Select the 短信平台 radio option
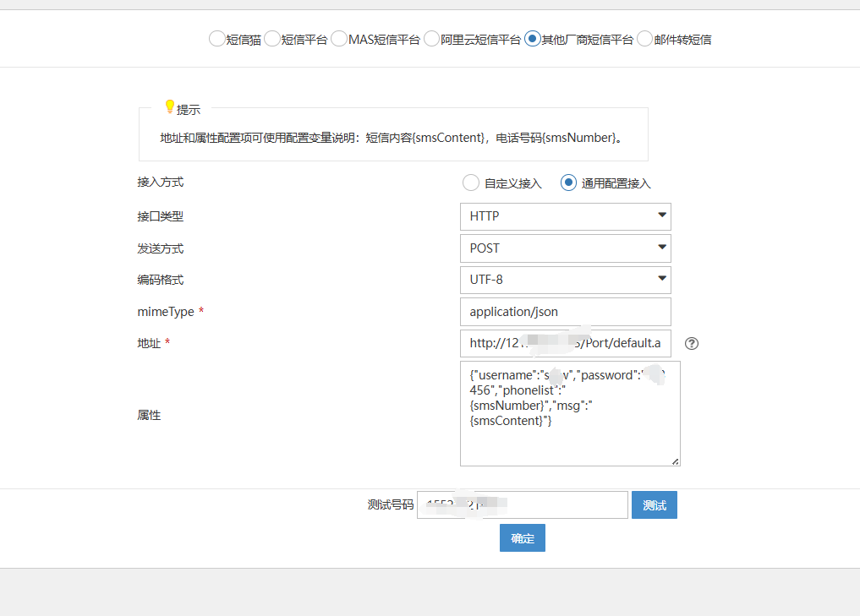 (272, 39)
